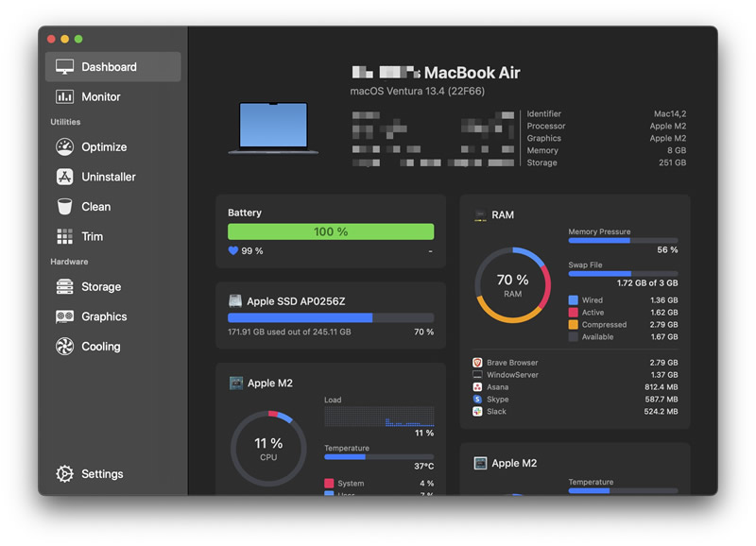Click the 'Mac14,2' identifier value
Image resolution: width=756 pixels, height=546 pixels.
point(670,113)
